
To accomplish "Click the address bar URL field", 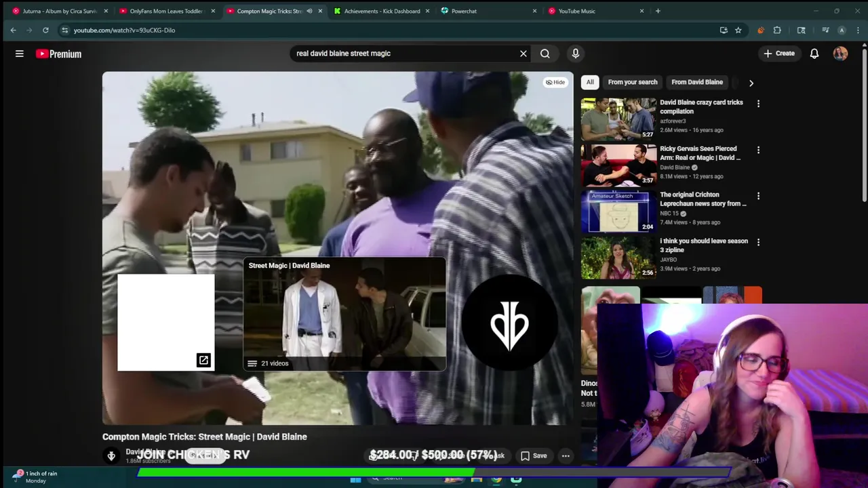I will click(x=393, y=30).
